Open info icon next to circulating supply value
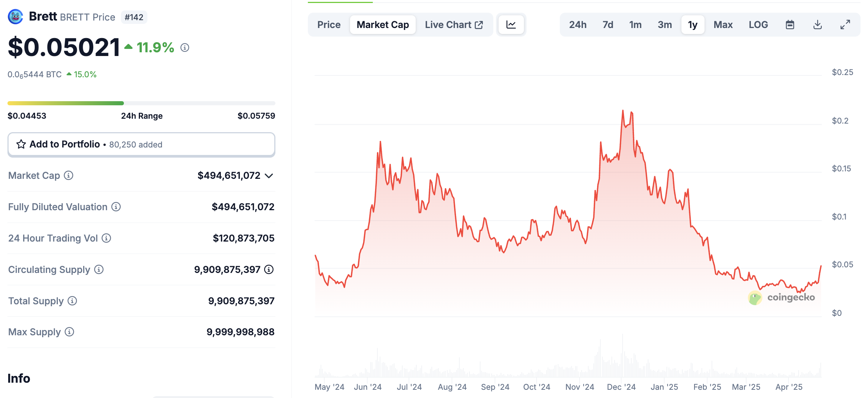 pos(269,269)
